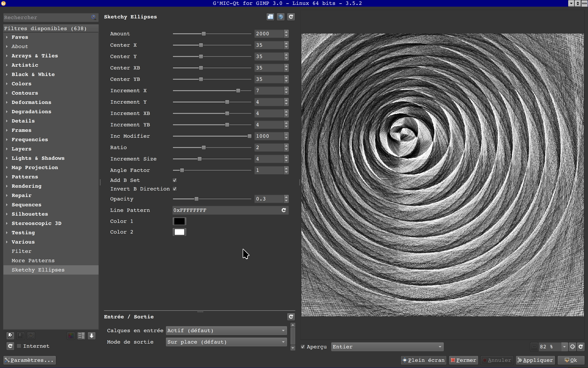Click the copy command to clipboard icon

point(270,17)
